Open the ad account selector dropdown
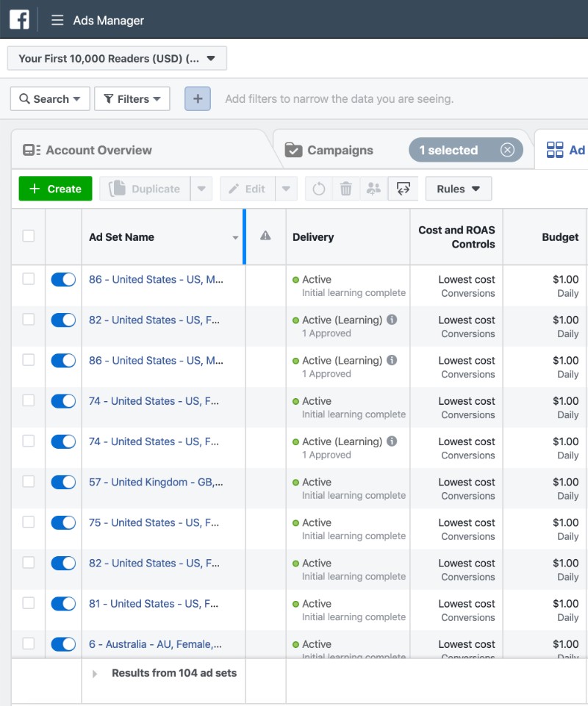 (x=117, y=59)
